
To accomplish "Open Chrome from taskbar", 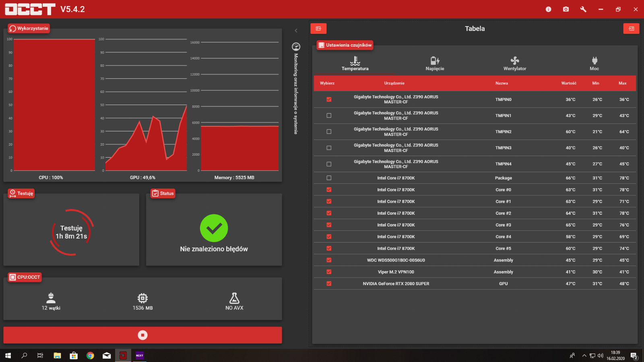I will click(x=90, y=356).
